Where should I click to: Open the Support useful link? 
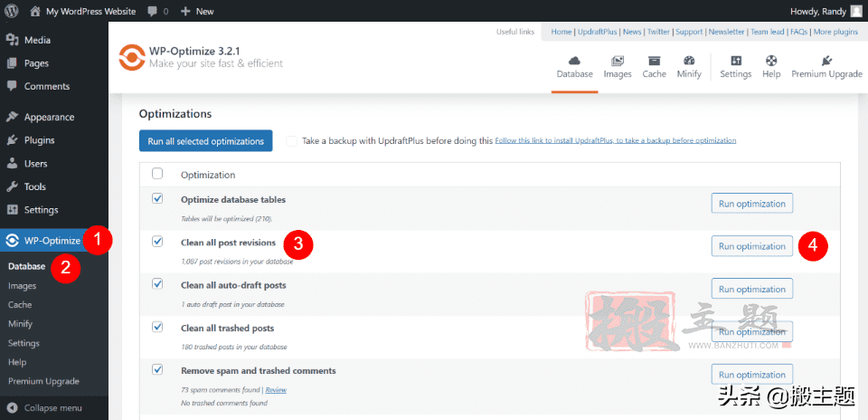(689, 33)
